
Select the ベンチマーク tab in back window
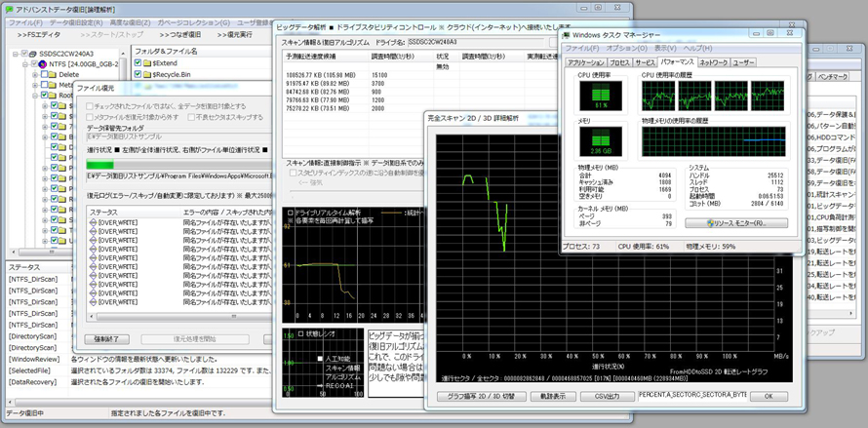(832, 76)
